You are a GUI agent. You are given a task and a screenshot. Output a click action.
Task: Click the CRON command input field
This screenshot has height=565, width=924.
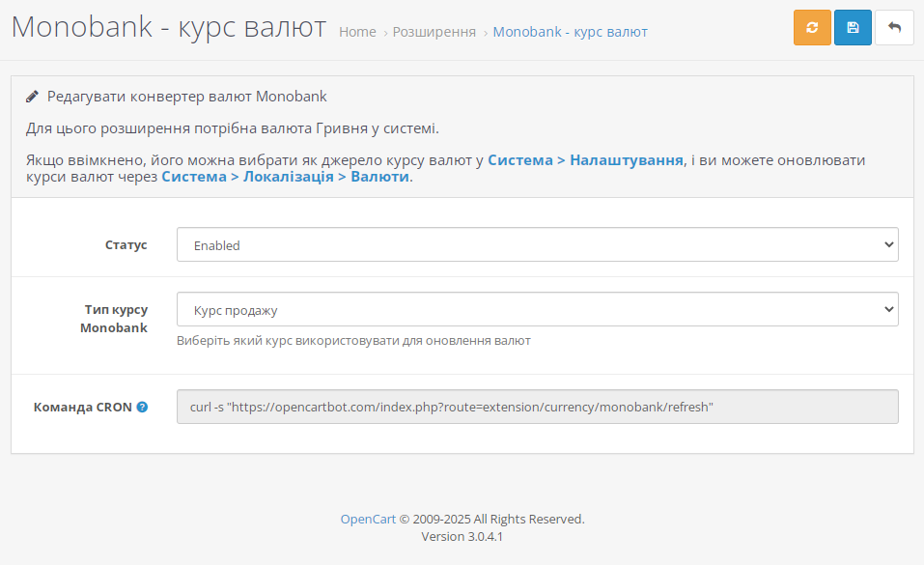pos(538,407)
